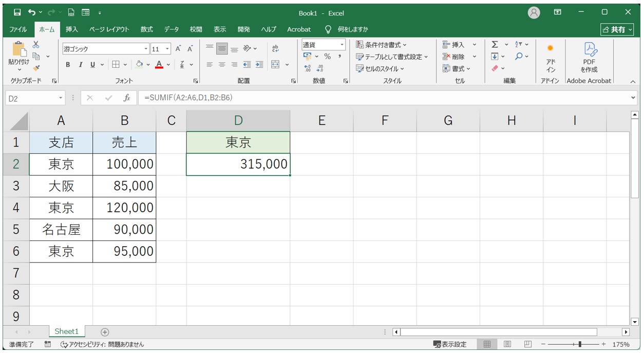Apply percent style to the cell
The image size is (644, 353).
[x=327, y=57]
